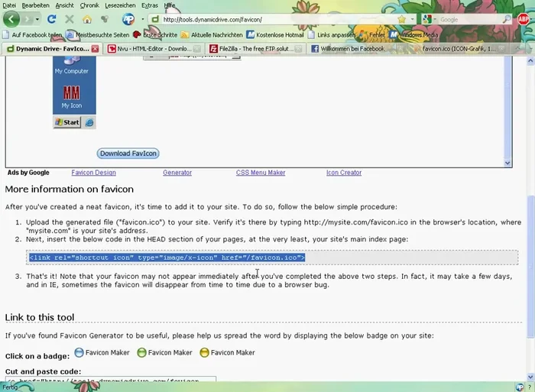Viewport: 535px width, 392px height.
Task: Click the status bar question mark icon
Action: pos(530,387)
